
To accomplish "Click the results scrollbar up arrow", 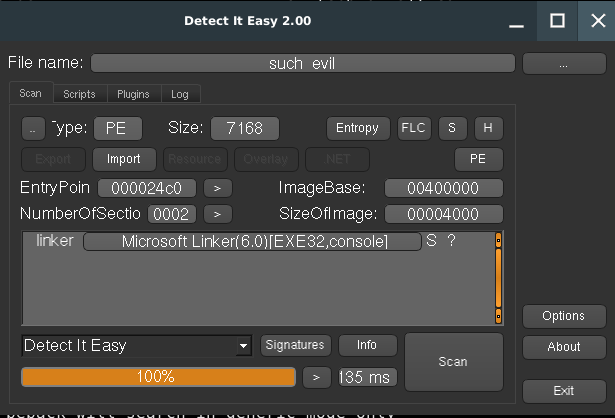I will 499,240.
